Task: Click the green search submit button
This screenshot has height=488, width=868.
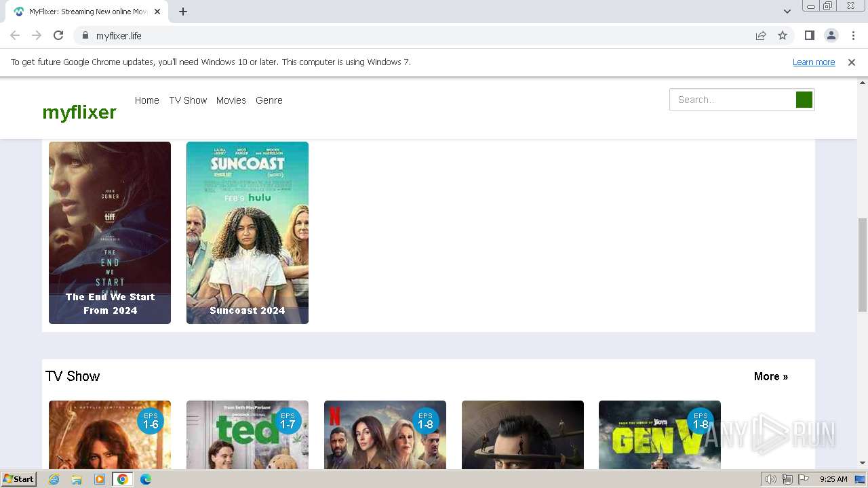Action: 804,100
